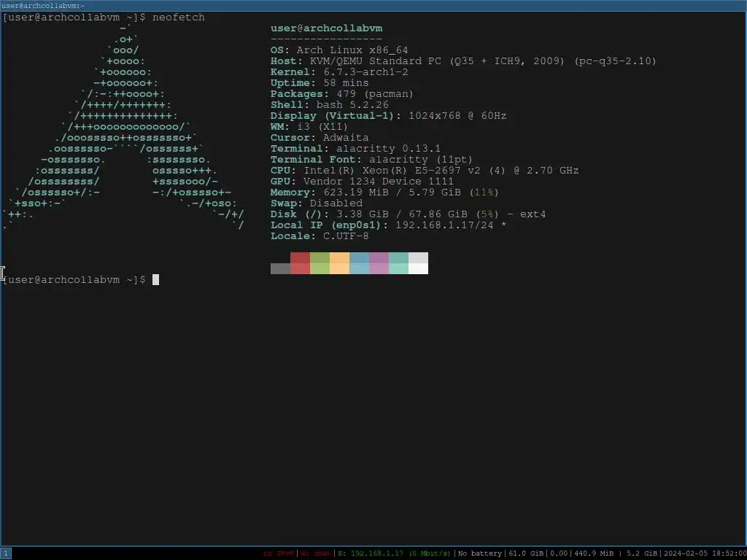Click the Locale value 'C.UTF-8'
The width and height of the screenshot is (747, 560).
[x=346, y=236]
